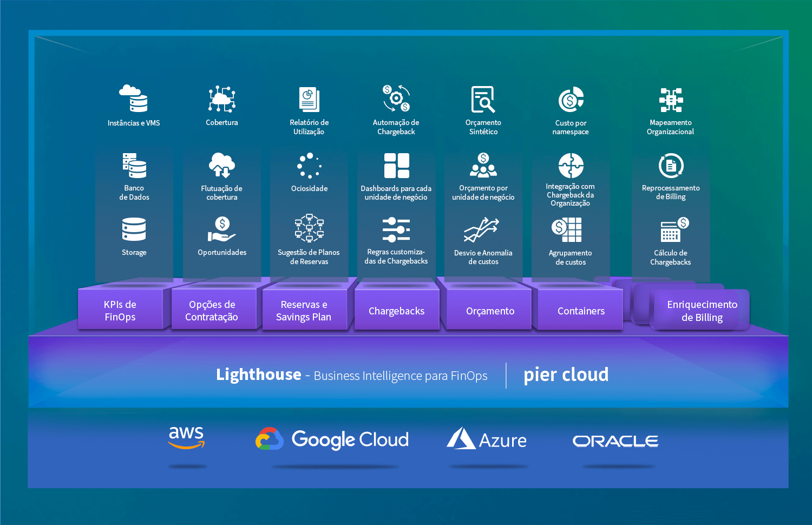
Task: Select the 'Business Intelligence para FinOps' text
Action: (401, 376)
